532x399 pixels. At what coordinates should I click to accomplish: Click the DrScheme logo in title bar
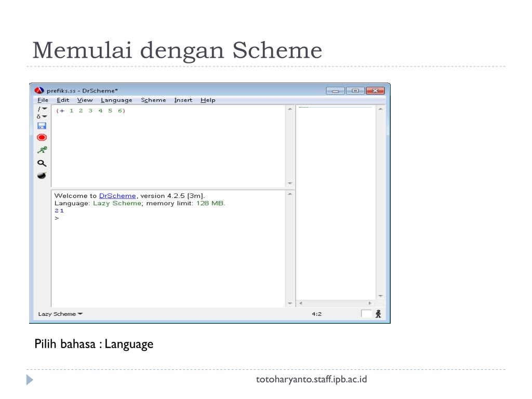(x=39, y=90)
